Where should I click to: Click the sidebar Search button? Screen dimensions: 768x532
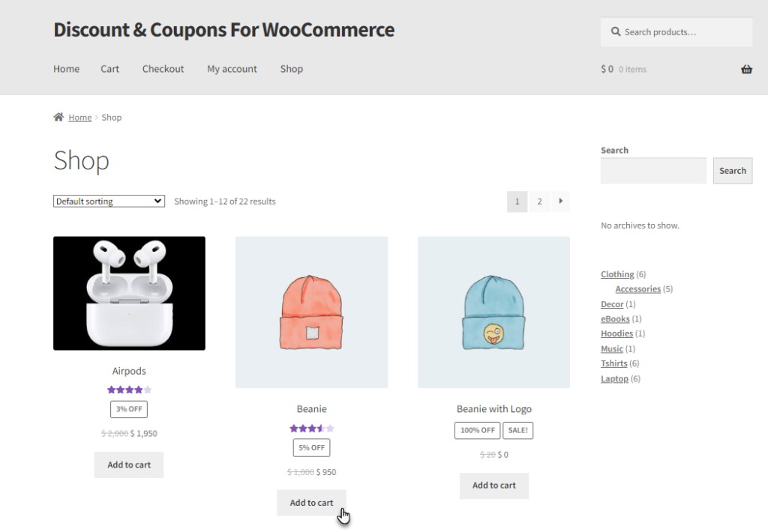(733, 171)
